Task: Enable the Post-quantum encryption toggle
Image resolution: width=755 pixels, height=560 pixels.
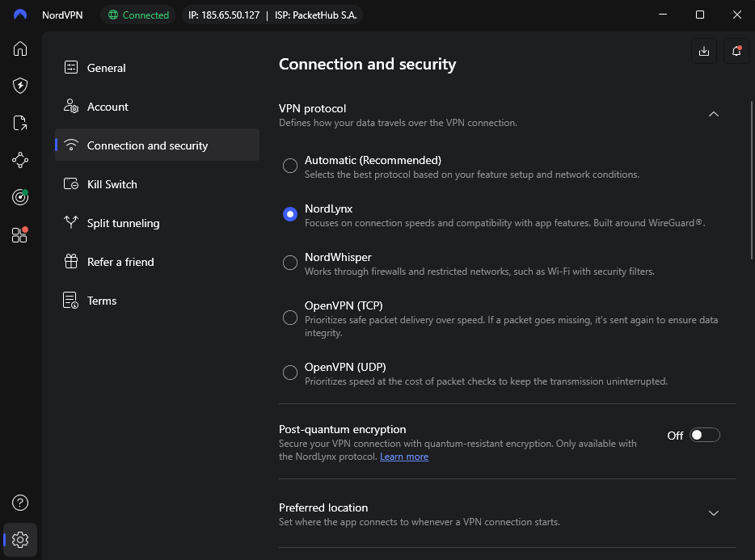Action: pyautogui.click(x=704, y=436)
